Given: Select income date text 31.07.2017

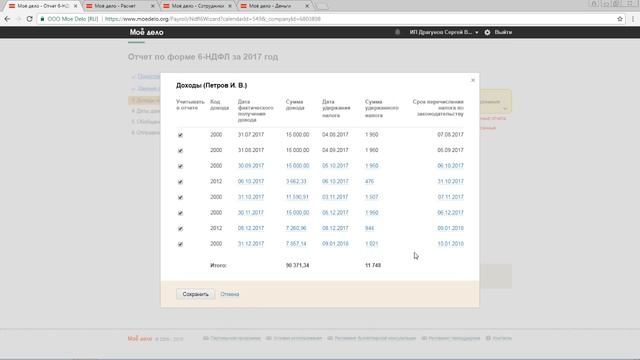Looking at the screenshot, I should tap(251, 135).
